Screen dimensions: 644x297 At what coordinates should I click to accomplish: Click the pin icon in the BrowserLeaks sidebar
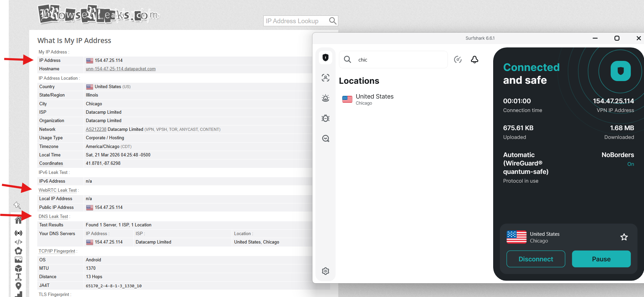tap(17, 205)
